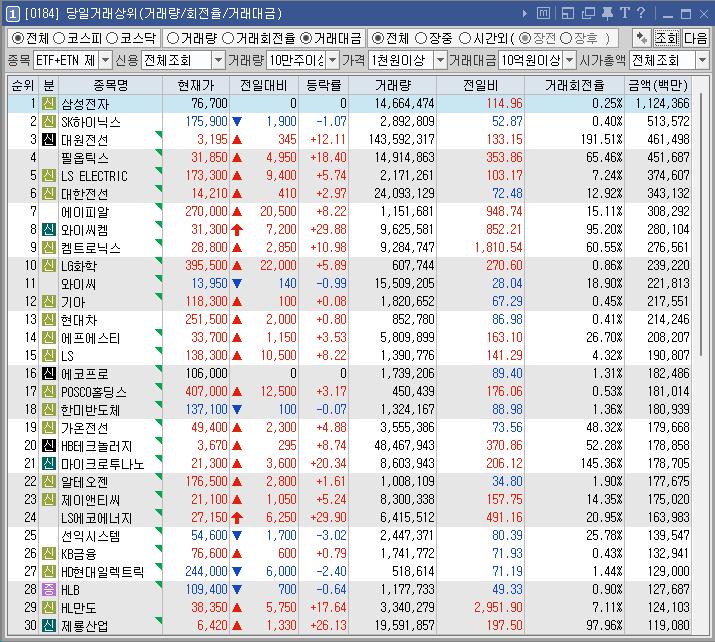Click the 다음 next button
The height and width of the screenshot is (642, 715).
[x=696, y=38]
